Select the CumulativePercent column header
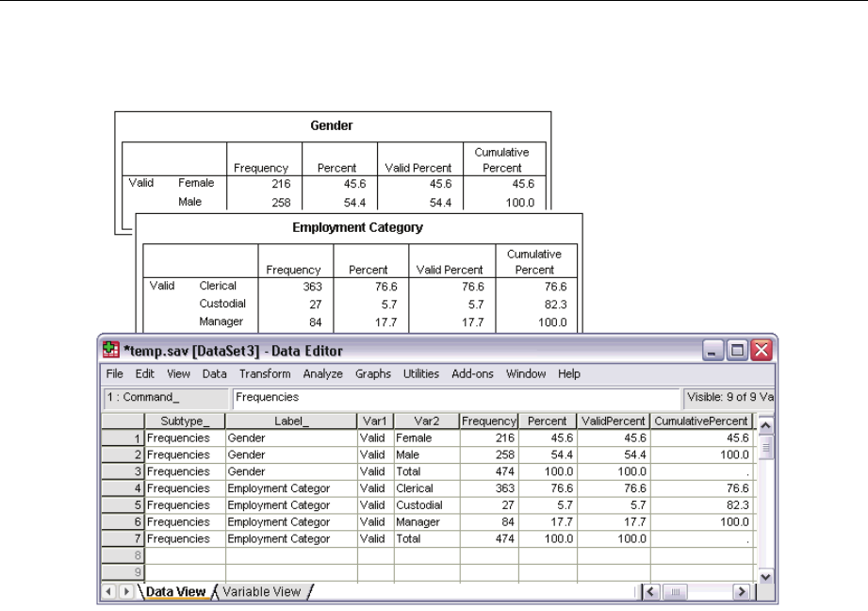Screen dimensions: 868x611 point(701,421)
